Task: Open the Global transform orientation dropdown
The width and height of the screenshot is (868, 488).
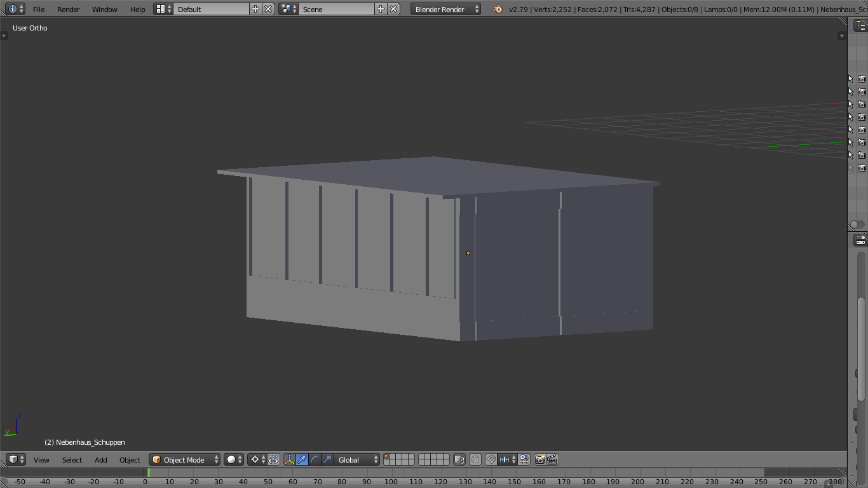Action: coord(357,459)
